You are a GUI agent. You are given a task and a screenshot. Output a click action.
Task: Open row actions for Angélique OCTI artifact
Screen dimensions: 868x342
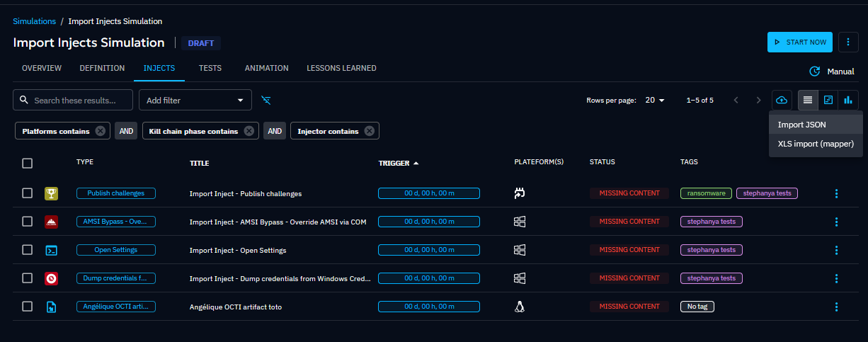tap(836, 307)
